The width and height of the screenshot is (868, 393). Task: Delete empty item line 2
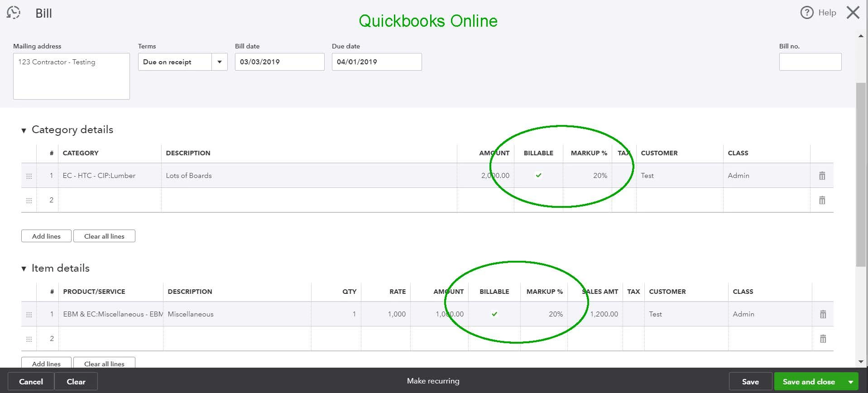[823, 339]
